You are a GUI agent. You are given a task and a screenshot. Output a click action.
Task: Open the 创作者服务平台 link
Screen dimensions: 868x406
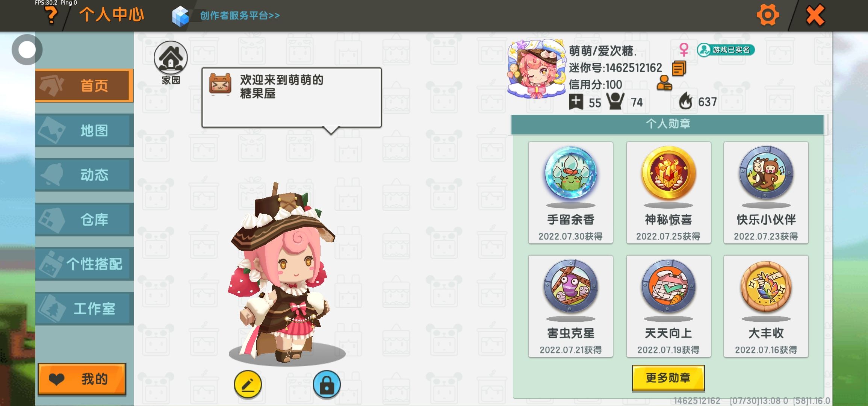240,16
